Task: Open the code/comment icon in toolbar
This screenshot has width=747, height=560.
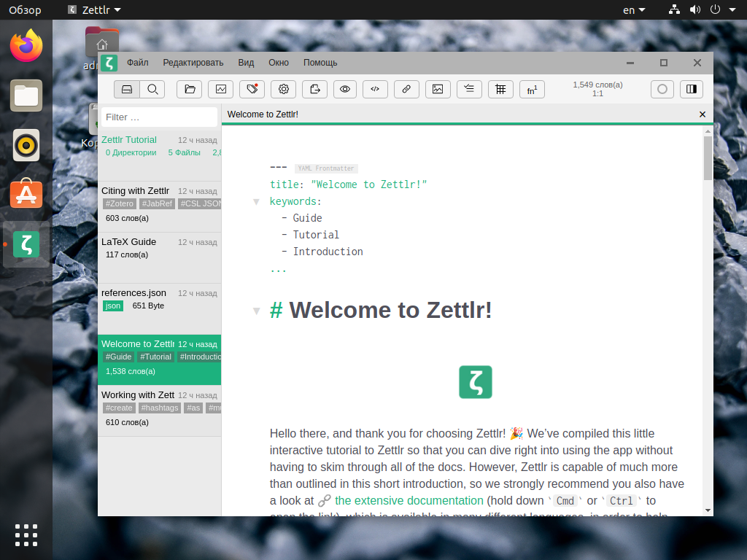Action: (375, 89)
